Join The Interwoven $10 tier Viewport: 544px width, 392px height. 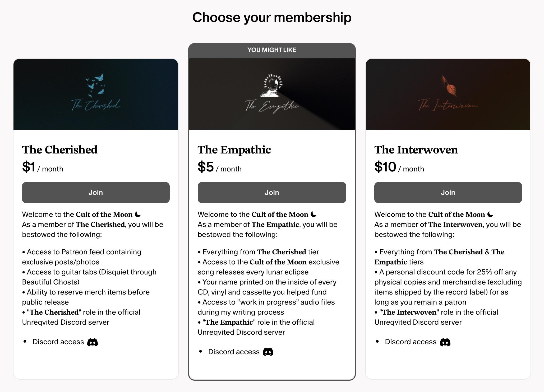448,192
